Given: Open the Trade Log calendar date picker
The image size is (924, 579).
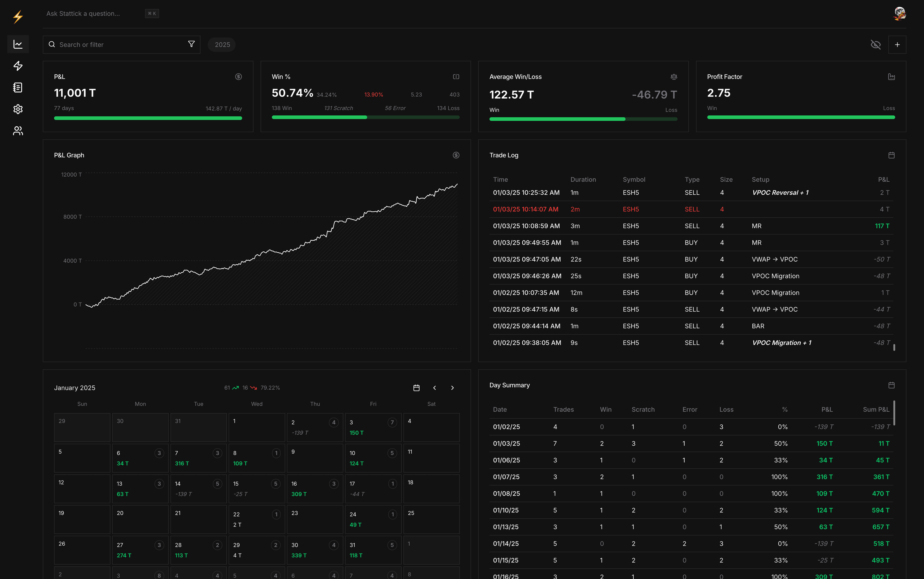Looking at the screenshot, I should [x=891, y=155].
